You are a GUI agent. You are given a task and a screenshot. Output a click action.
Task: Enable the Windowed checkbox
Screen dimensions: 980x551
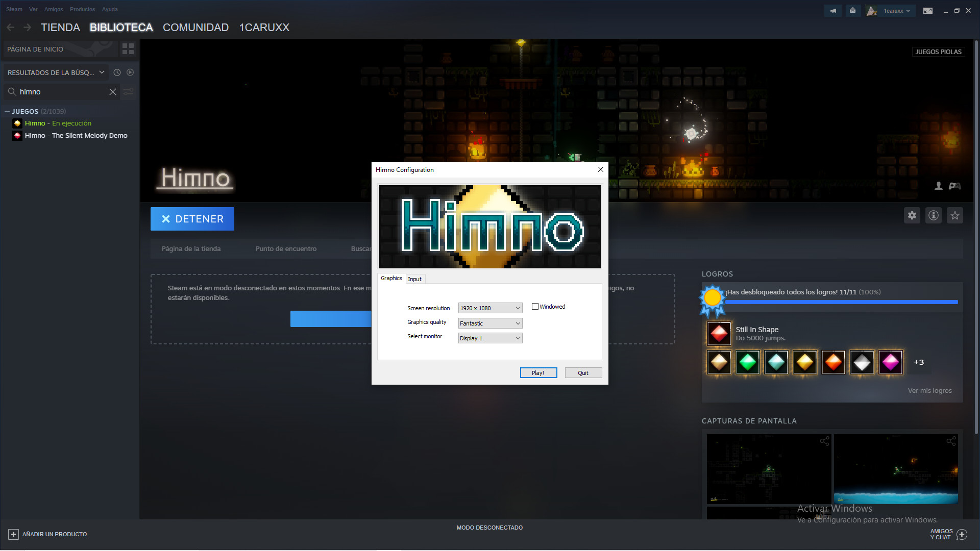(x=535, y=307)
